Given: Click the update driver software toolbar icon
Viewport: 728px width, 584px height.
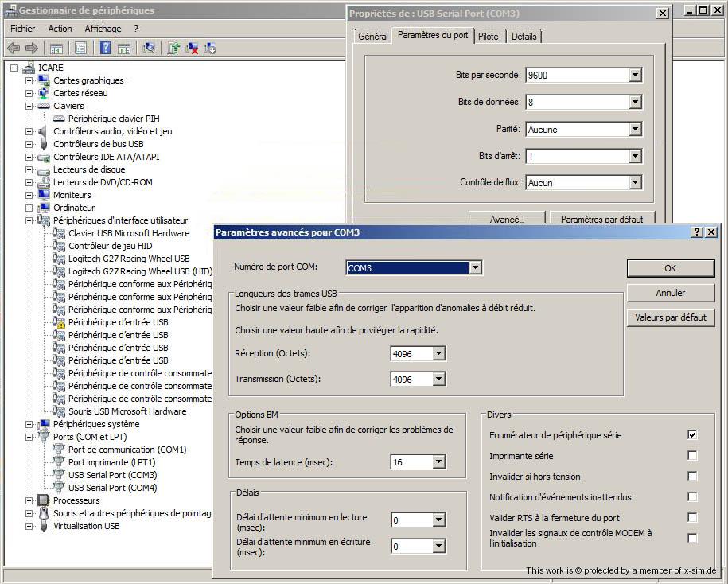Looking at the screenshot, I should click(173, 48).
